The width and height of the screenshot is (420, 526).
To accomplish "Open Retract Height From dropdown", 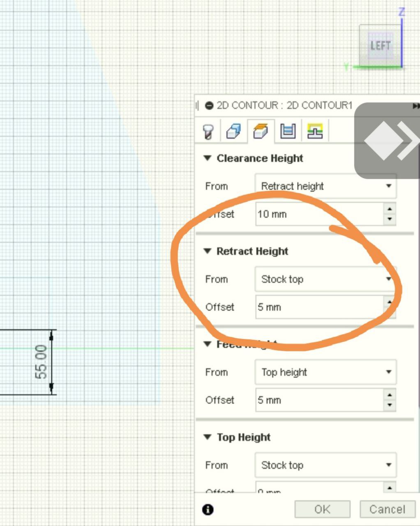I will click(326, 279).
